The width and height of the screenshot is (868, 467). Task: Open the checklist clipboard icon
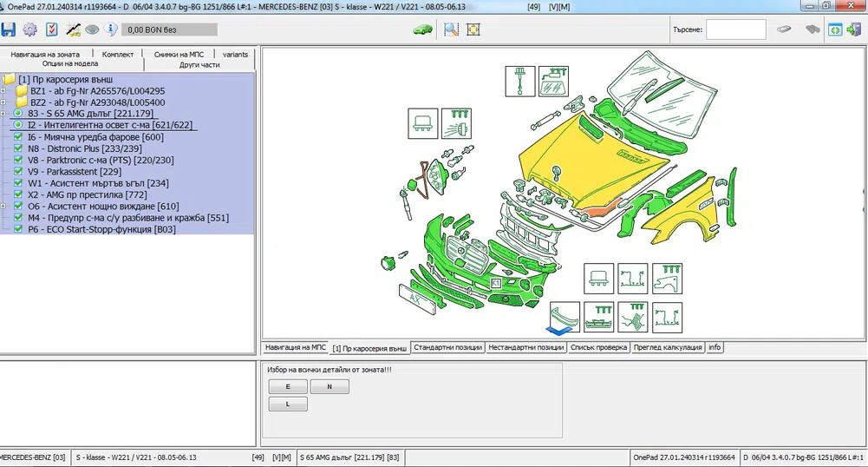(x=51, y=30)
